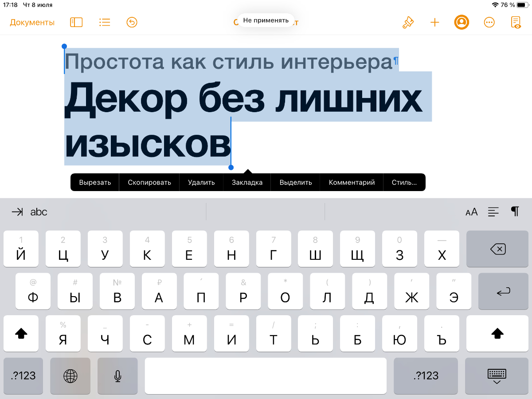Open the More options ellipsis menu
532x399 pixels.
(x=489, y=22)
